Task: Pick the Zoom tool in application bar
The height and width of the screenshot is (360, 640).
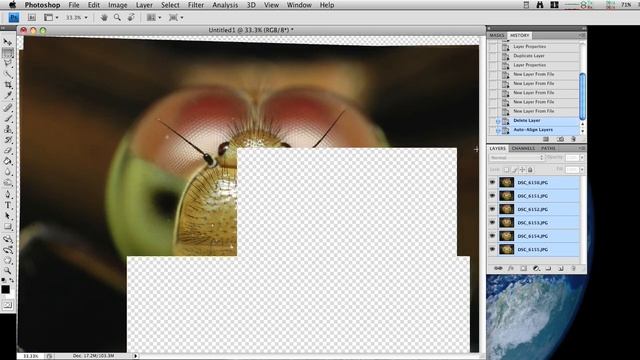Action: click(x=117, y=18)
